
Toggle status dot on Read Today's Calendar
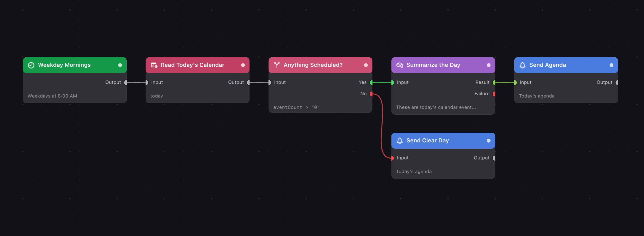(x=243, y=65)
